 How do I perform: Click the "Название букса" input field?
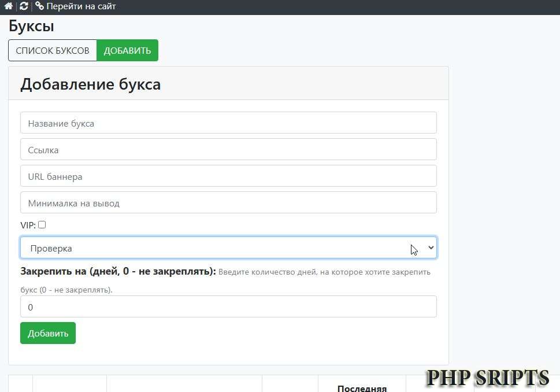click(x=228, y=123)
